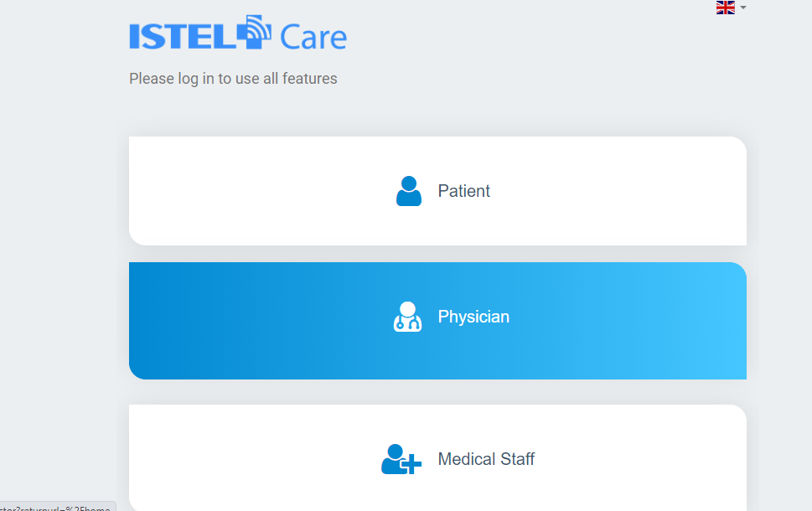Screen dimensions: 812x511
Task: Choose the Medical Staff login card
Action: pos(437,458)
